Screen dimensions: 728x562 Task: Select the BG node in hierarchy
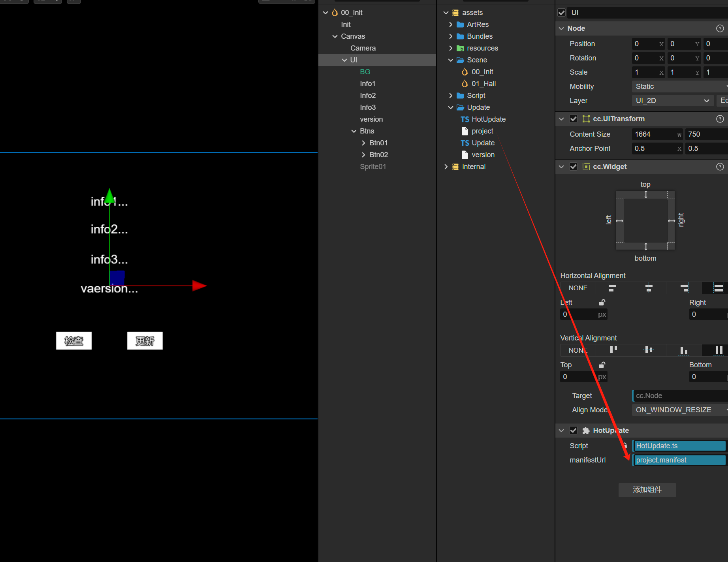click(365, 72)
